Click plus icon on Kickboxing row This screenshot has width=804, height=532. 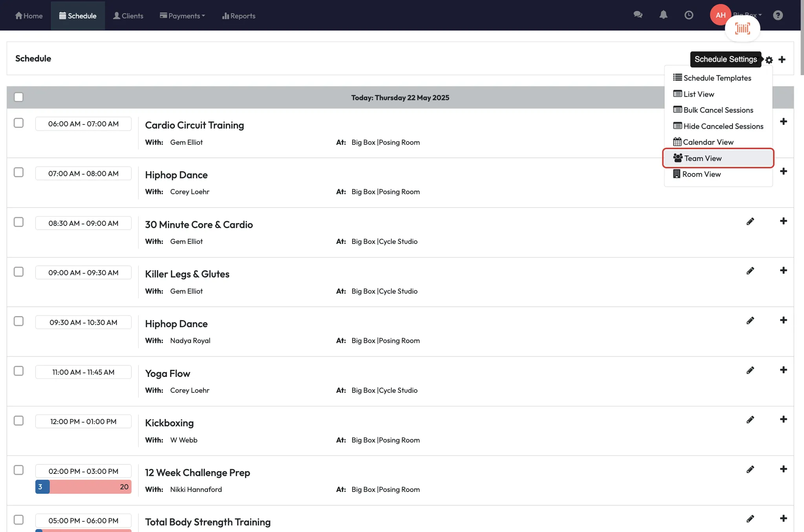tap(783, 419)
